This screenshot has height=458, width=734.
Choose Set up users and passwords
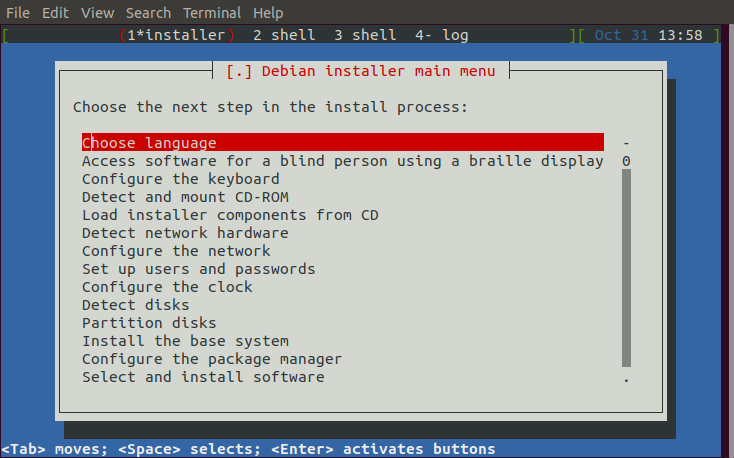[x=198, y=269]
